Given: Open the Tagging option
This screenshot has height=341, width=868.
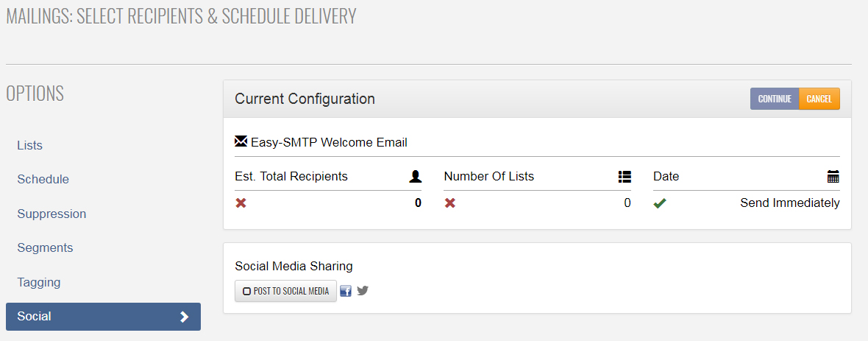Looking at the screenshot, I should pyautogui.click(x=39, y=282).
